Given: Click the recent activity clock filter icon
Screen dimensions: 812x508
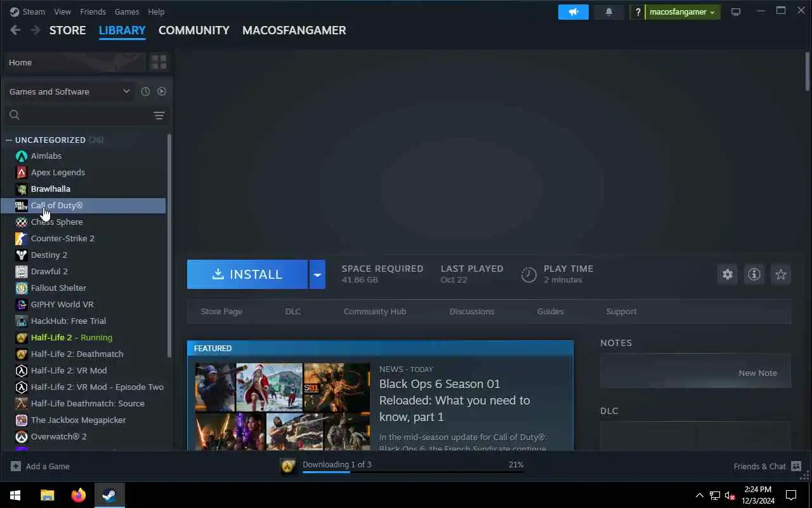Looking at the screenshot, I should (x=145, y=91).
